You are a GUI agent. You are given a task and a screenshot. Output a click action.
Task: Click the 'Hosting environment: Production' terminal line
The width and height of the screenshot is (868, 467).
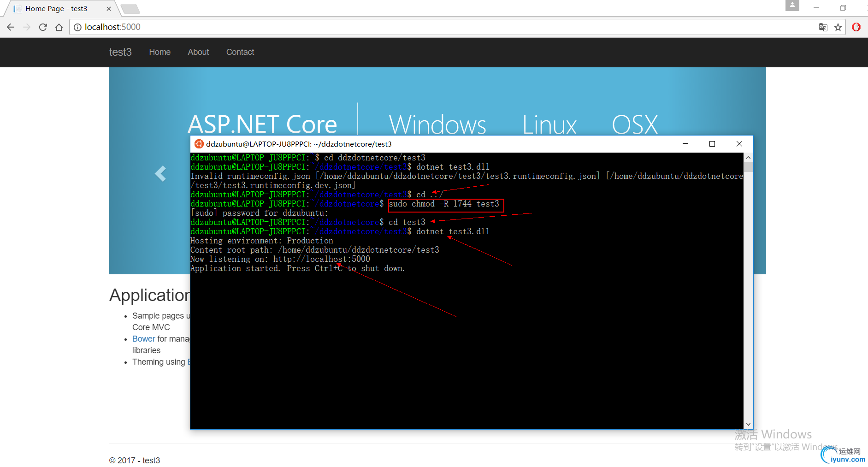[x=262, y=241]
